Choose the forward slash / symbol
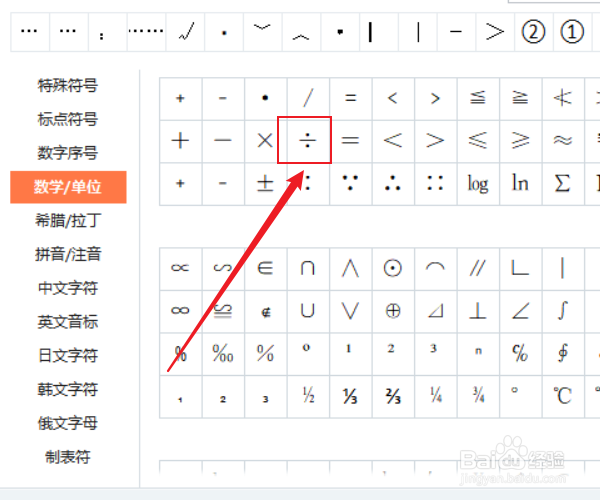600x500 pixels. point(308,98)
